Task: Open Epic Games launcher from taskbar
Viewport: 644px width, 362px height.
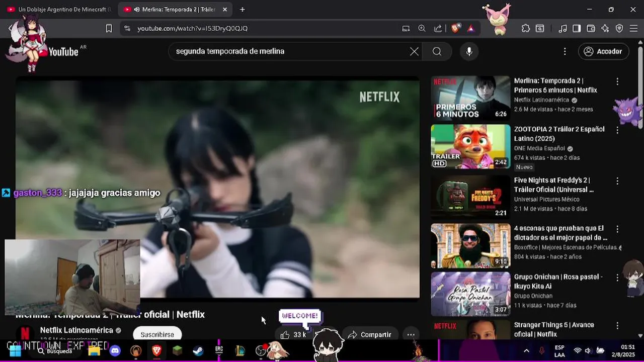Action: 219,350
